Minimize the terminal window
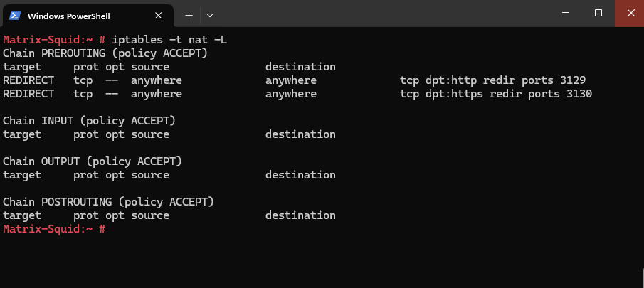Viewport: 644px width, 288px height. 566,13
